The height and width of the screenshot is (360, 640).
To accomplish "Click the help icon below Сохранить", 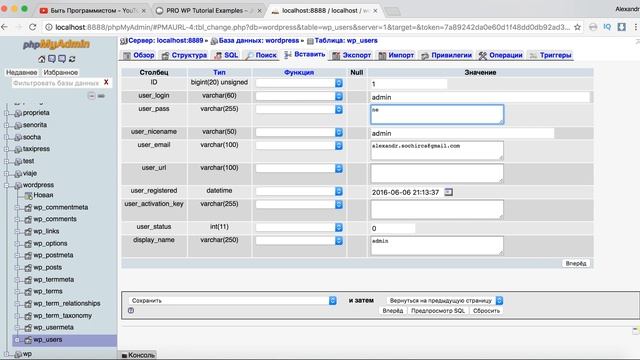I will click(131, 311).
